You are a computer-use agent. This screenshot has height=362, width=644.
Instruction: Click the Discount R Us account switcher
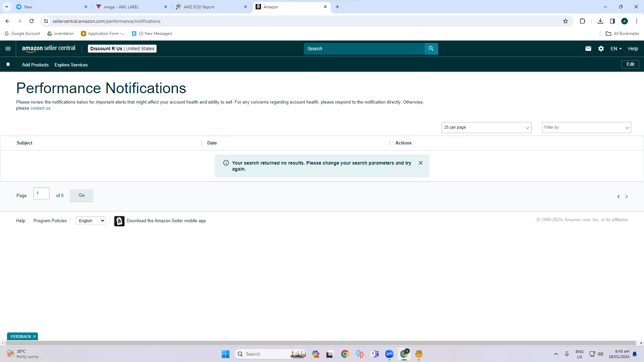[122, 49]
